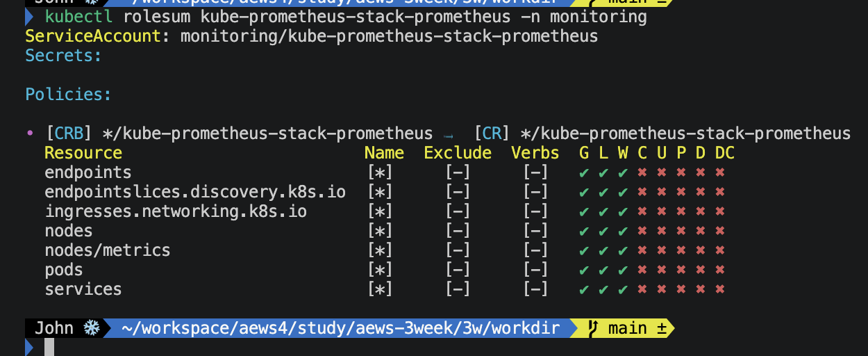The image size is (868, 356).
Task: Click 'endpointslices.discovery.k8s.io' resource
Action: pos(195,192)
